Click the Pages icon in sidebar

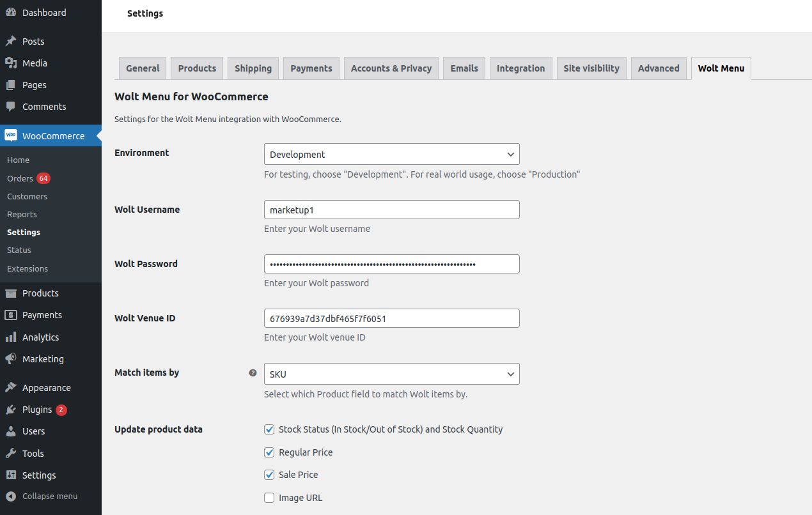(11, 85)
